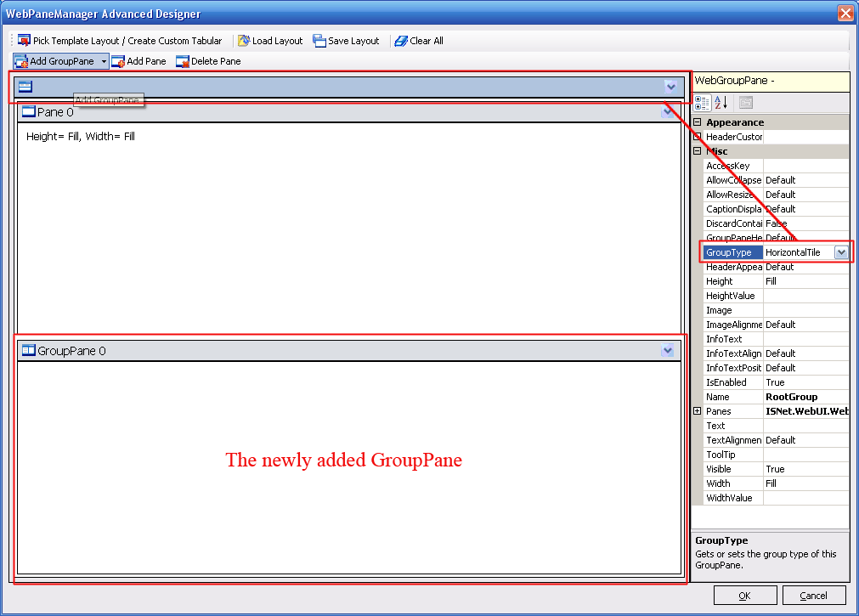Switch property grid to Categorized view

(x=703, y=103)
